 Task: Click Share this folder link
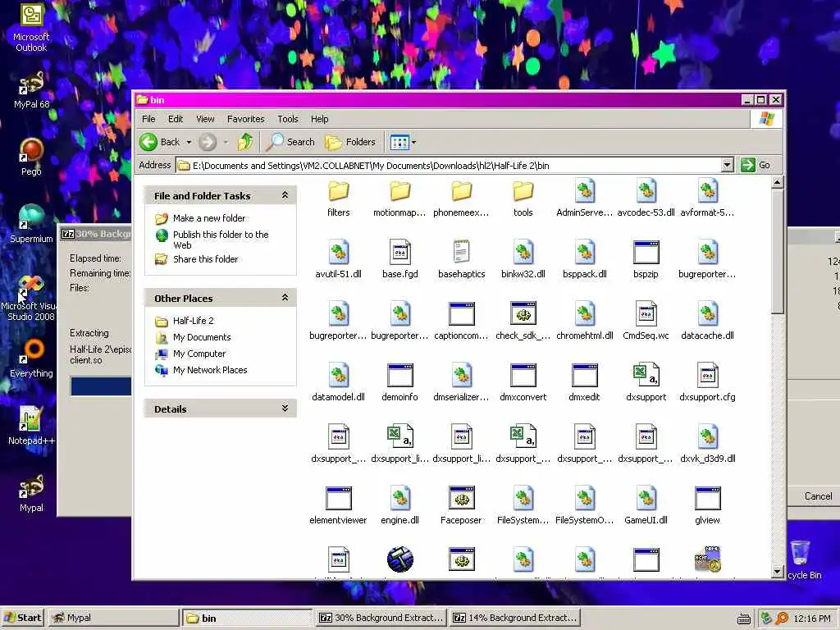point(205,258)
